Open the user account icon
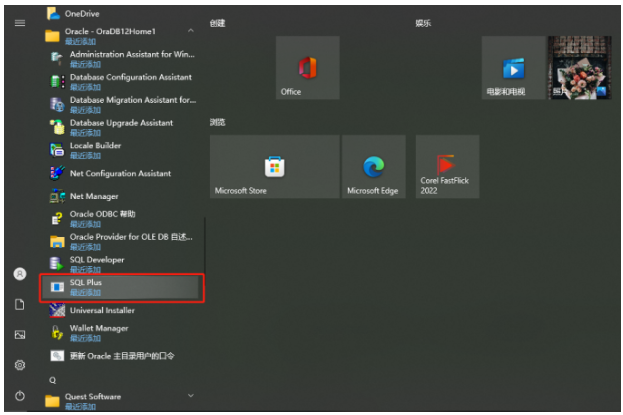 coord(20,274)
